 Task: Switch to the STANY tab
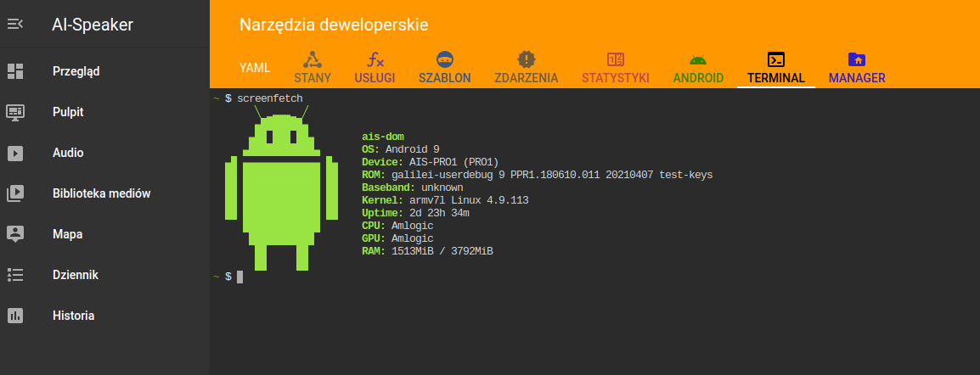(x=313, y=68)
